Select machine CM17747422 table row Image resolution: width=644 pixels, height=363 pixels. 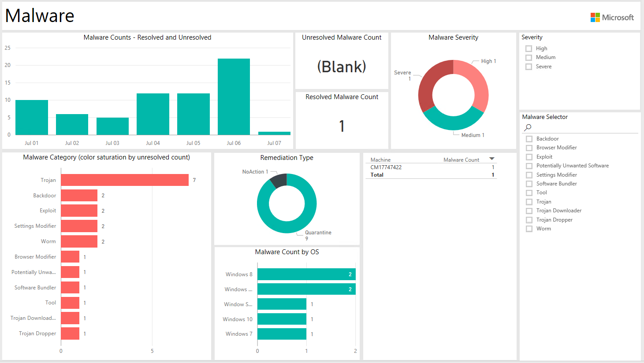386,167
